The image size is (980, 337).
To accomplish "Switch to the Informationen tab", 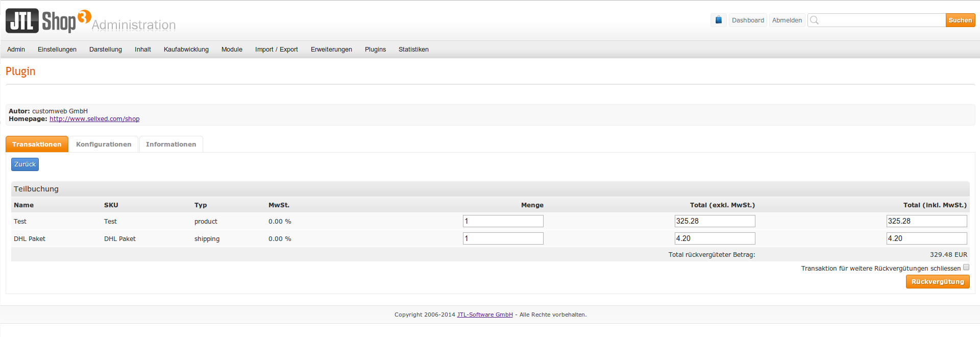I will pos(170,145).
